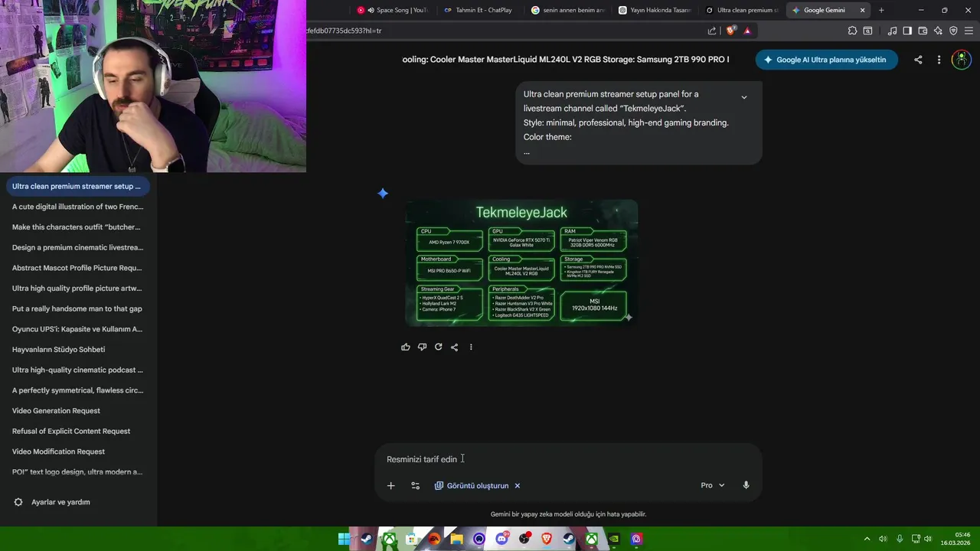Open the Windows Start menu

344,539
